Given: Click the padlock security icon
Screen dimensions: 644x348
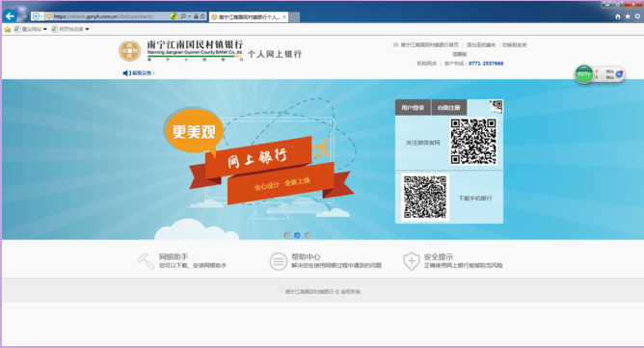Looking at the screenshot, I should pyautogui.click(x=196, y=16).
